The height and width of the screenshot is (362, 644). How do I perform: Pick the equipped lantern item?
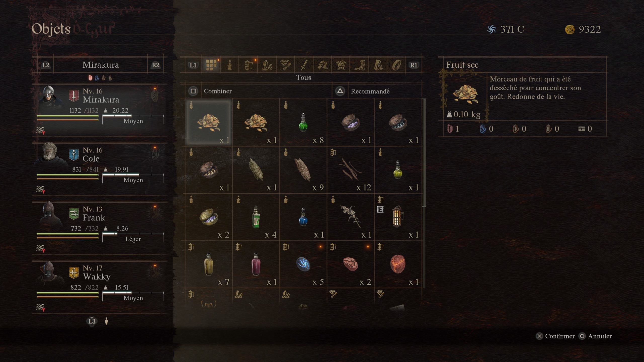[398, 217]
